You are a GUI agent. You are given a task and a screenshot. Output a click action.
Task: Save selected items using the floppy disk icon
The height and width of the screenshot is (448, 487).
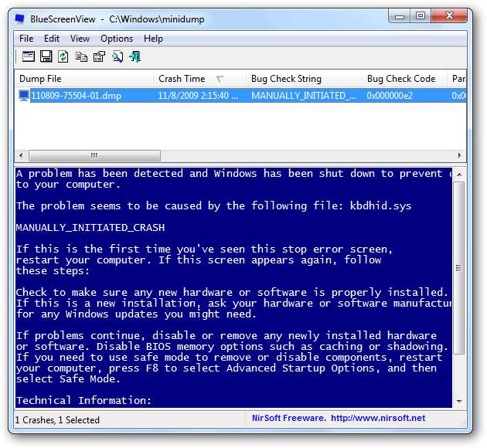(46, 56)
